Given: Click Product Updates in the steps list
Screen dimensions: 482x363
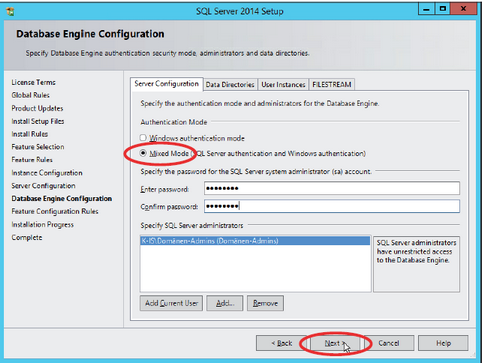Looking at the screenshot, I should point(37,108).
